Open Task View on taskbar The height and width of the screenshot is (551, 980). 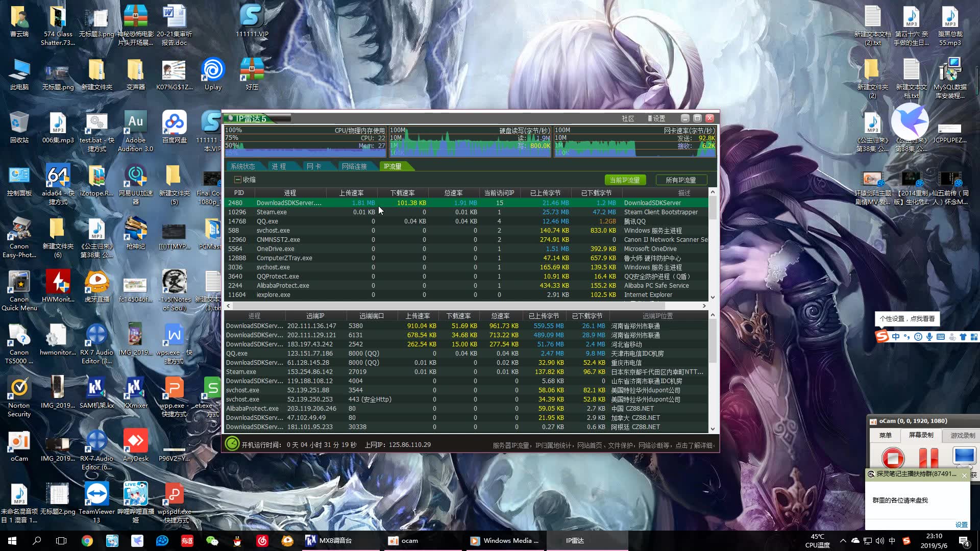(61, 541)
